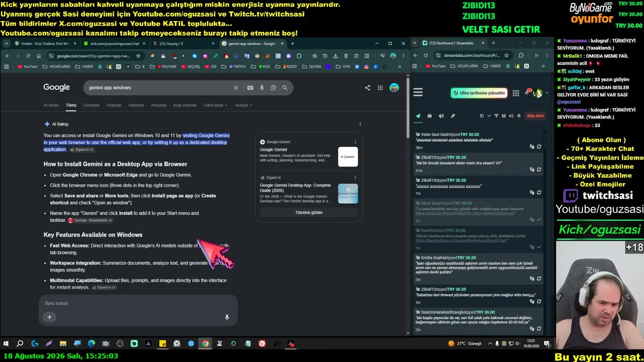Click the plus button in the Soru sorun box

click(49, 317)
